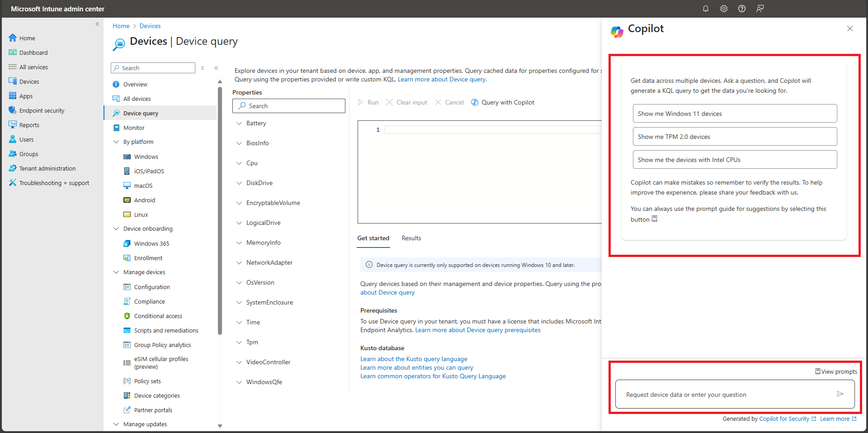The image size is (868, 433).
Task: Expand the EncryptableVolume property
Action: [x=239, y=203]
